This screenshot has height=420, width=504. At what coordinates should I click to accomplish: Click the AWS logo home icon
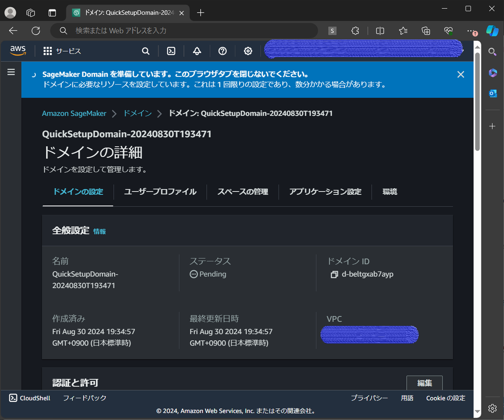pyautogui.click(x=18, y=51)
